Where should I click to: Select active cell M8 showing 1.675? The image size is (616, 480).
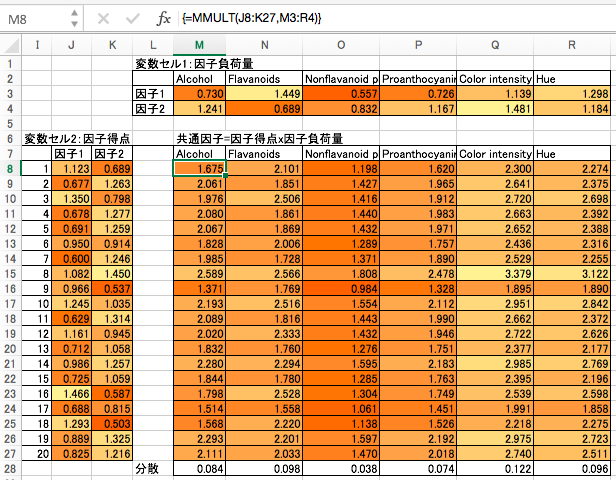click(x=200, y=169)
